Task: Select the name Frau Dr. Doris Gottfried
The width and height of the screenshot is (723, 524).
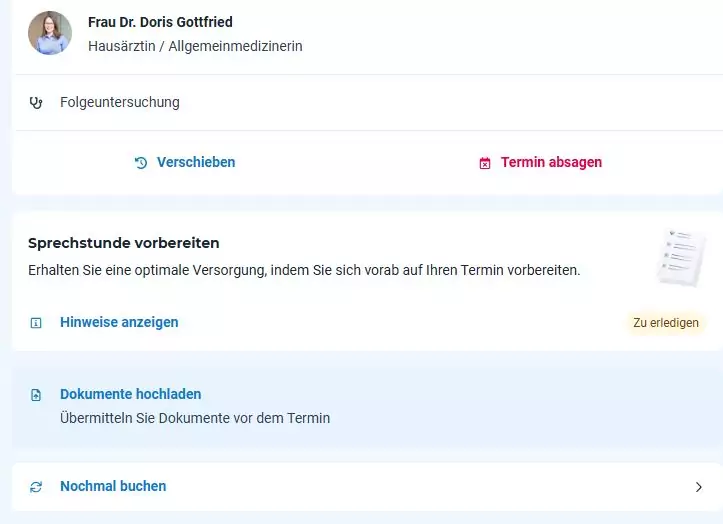Action: (x=160, y=22)
